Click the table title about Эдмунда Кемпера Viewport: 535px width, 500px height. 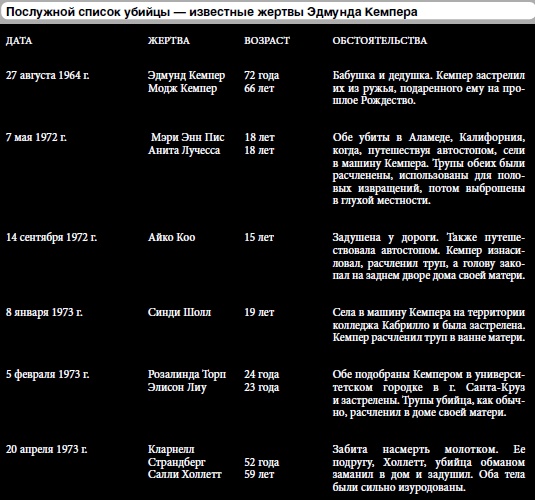pos(212,12)
